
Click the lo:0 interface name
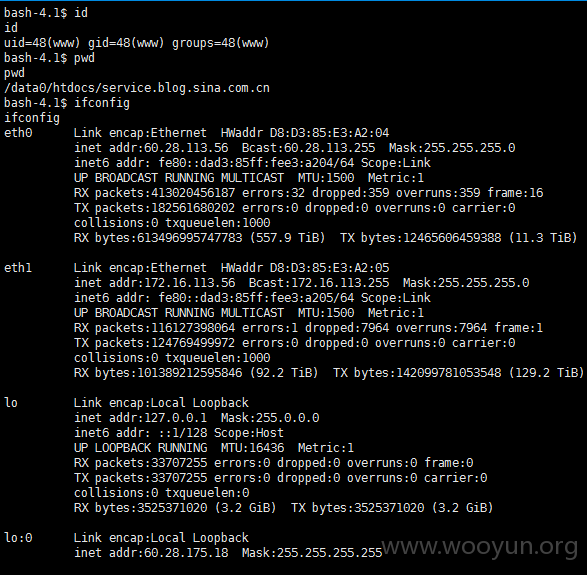(18, 538)
